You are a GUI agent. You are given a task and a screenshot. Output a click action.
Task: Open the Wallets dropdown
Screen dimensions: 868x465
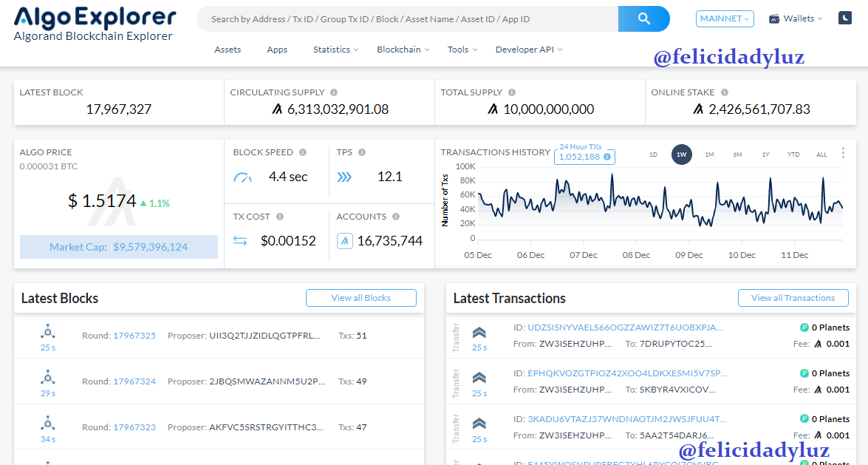click(796, 18)
